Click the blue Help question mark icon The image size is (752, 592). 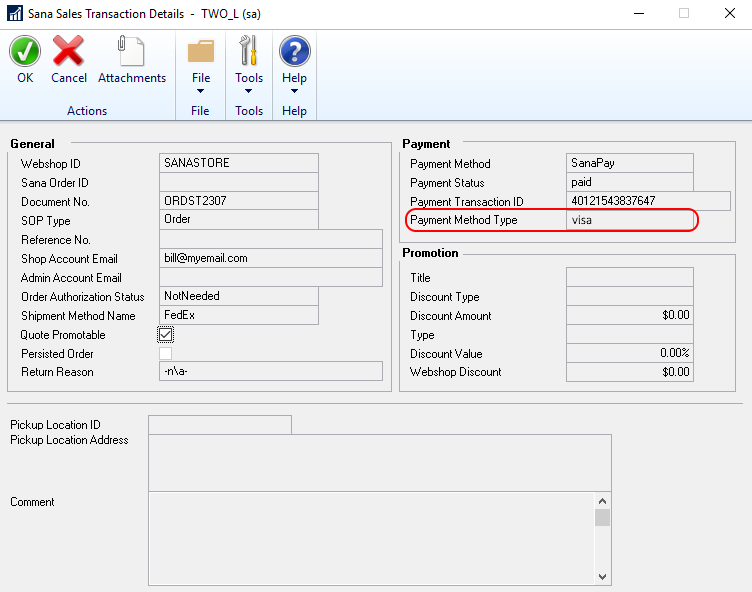tap(294, 50)
